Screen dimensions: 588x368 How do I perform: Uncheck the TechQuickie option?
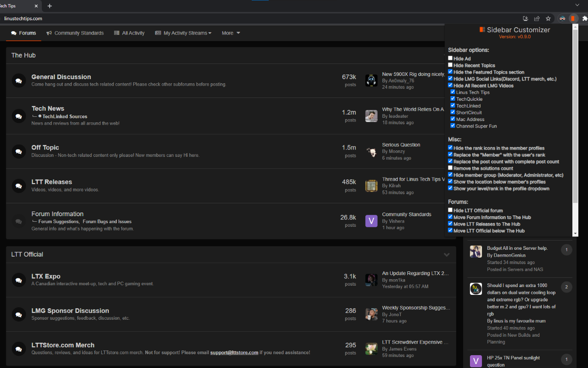453,99
